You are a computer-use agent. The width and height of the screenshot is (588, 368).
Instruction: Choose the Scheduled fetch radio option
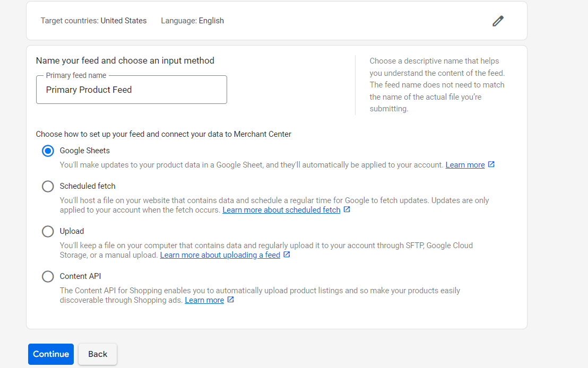[x=48, y=186]
